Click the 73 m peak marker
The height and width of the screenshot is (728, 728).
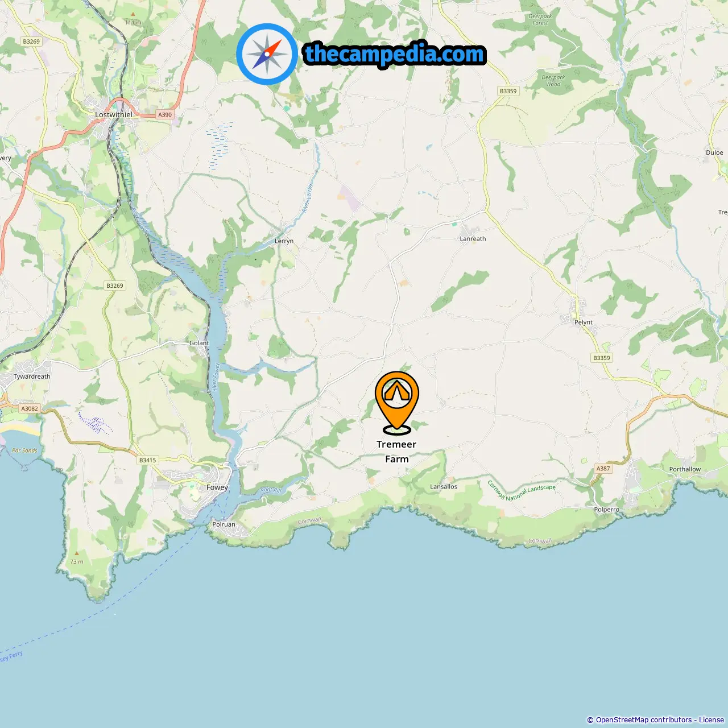(77, 558)
